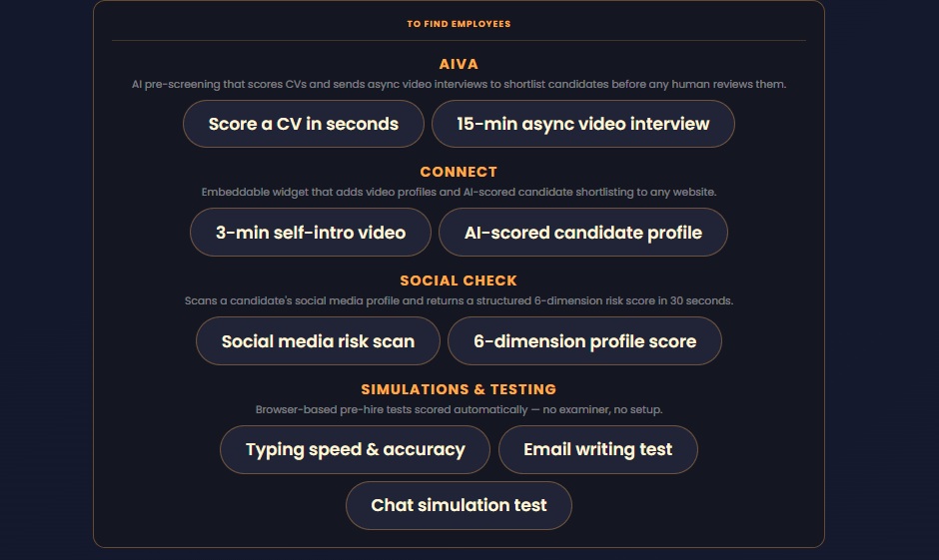Click the Browser-based pre-hire tests description
Viewport: 939px width, 560px height.
[x=459, y=410]
